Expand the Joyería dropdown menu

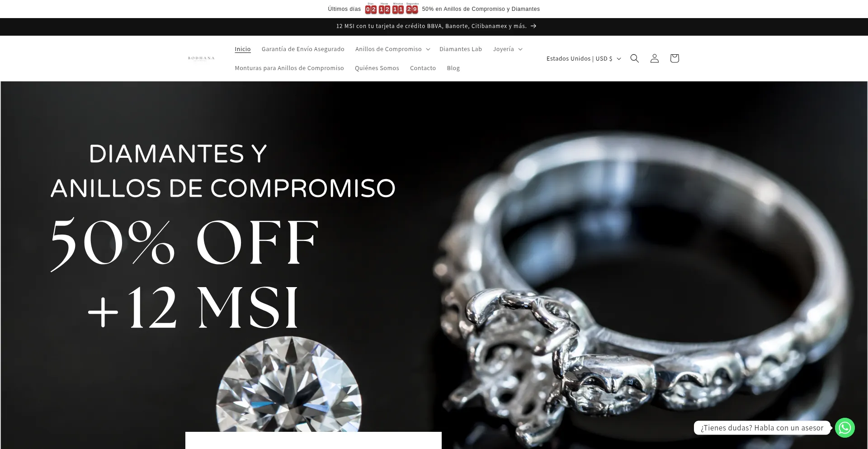tap(507, 49)
